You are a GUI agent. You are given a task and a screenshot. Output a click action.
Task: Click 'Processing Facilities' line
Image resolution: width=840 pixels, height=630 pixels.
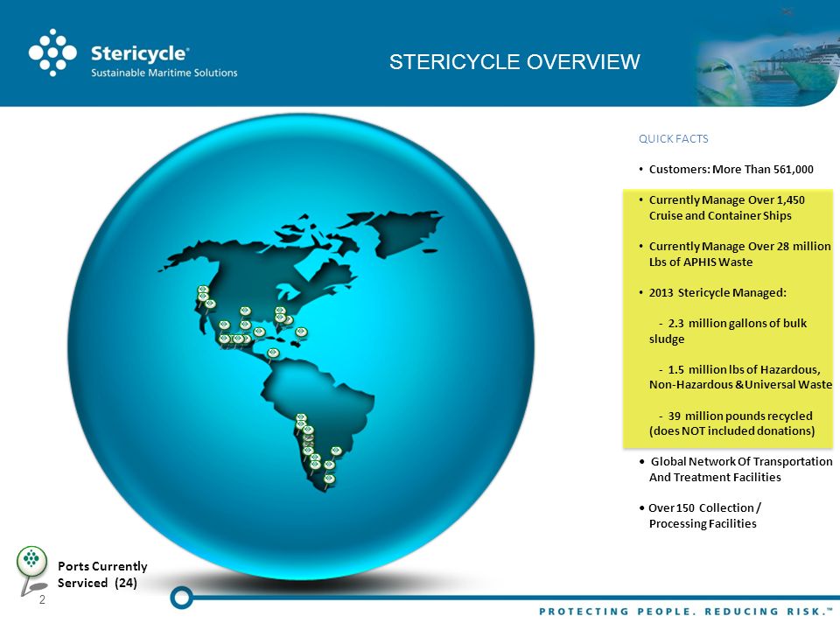[x=703, y=523]
